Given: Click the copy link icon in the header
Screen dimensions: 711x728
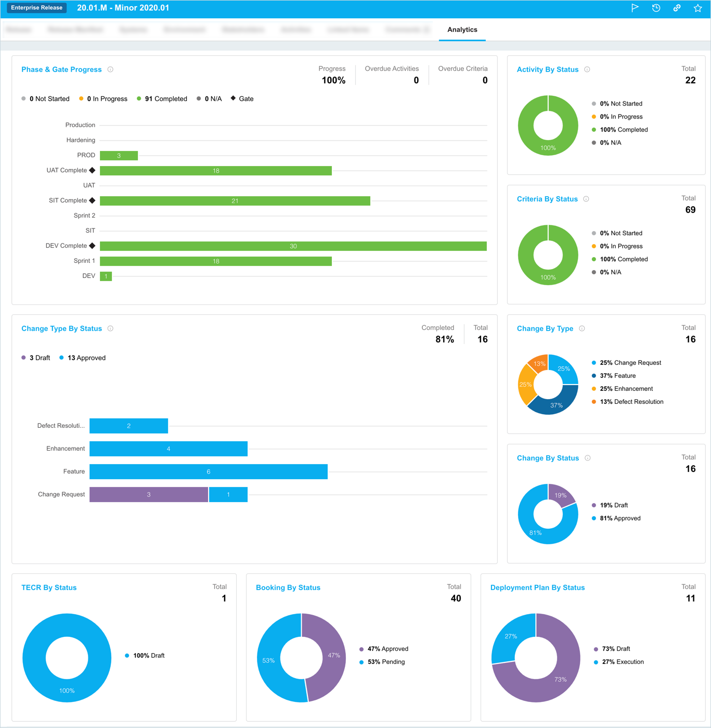Looking at the screenshot, I should pos(677,8).
